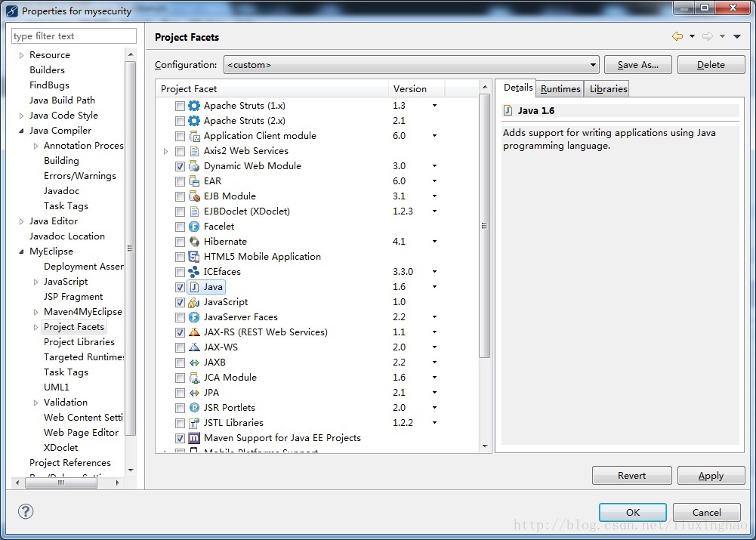The height and width of the screenshot is (540, 756).
Task: Select Web Page Editor in the tree
Action: [81, 433]
